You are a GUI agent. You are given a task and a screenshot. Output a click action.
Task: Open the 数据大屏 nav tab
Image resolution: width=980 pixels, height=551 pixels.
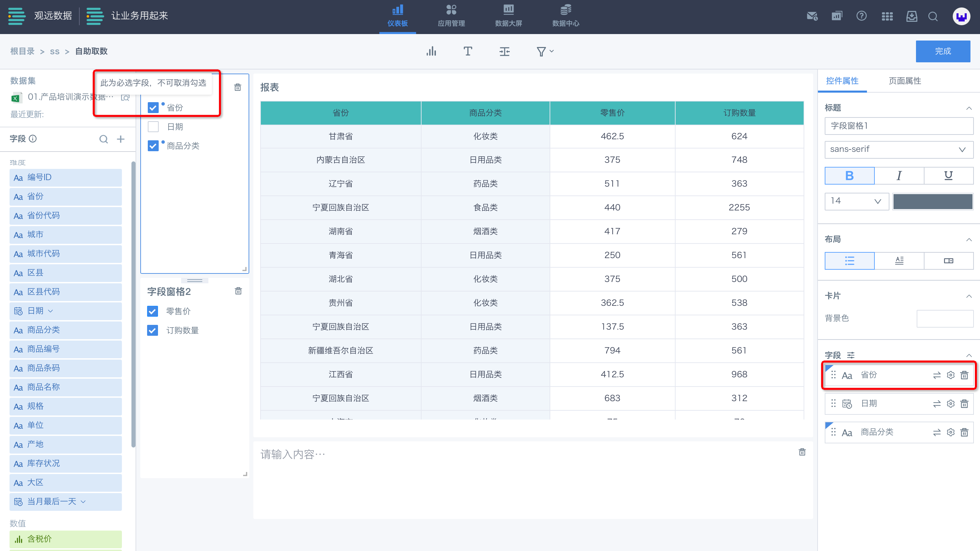508,16
